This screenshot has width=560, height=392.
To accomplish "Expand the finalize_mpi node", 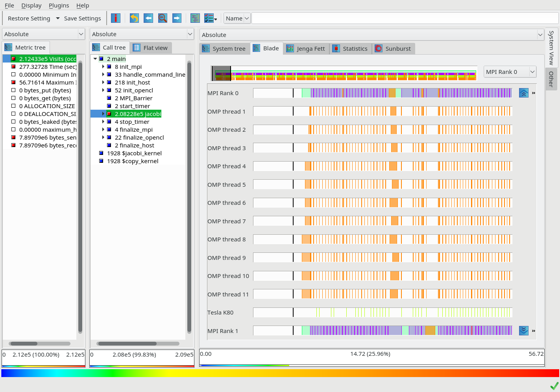I will [103, 129].
